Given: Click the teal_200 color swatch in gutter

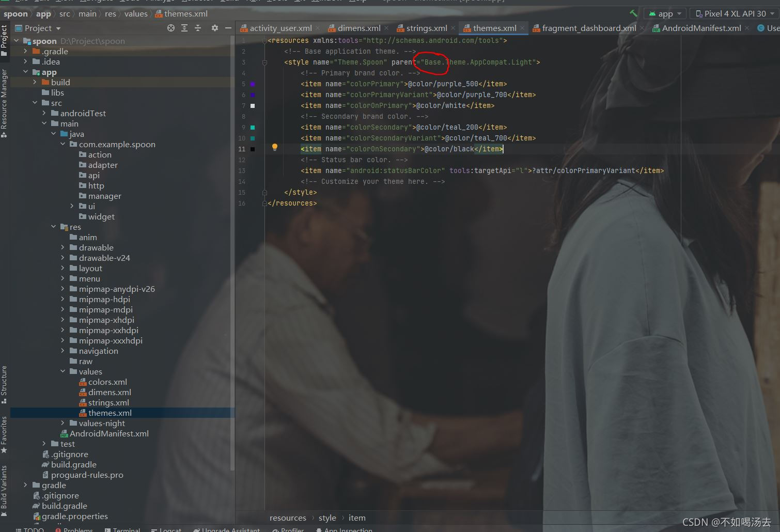Looking at the screenshot, I should click(253, 127).
